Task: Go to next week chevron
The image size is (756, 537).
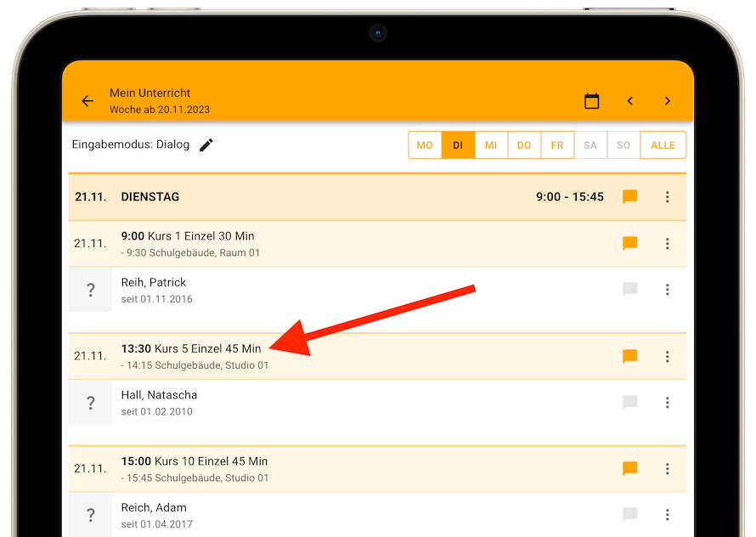Action: tap(668, 101)
